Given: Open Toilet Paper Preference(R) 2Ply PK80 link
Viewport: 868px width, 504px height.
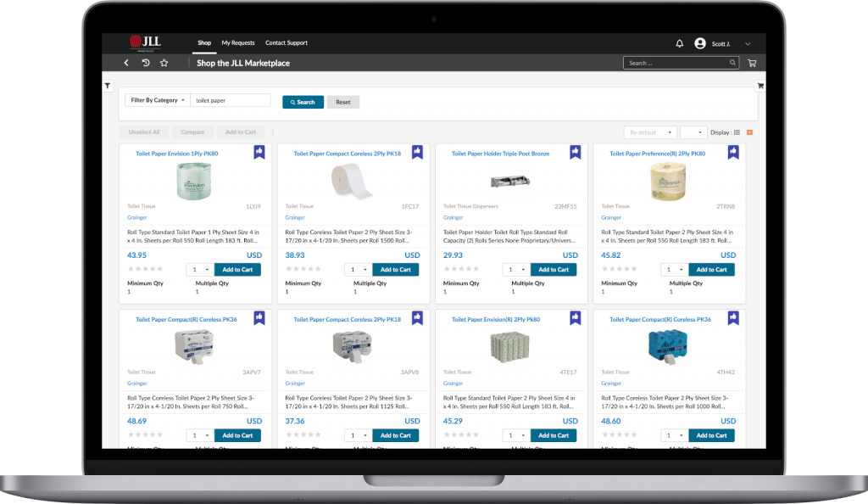Looking at the screenshot, I should pos(658,154).
